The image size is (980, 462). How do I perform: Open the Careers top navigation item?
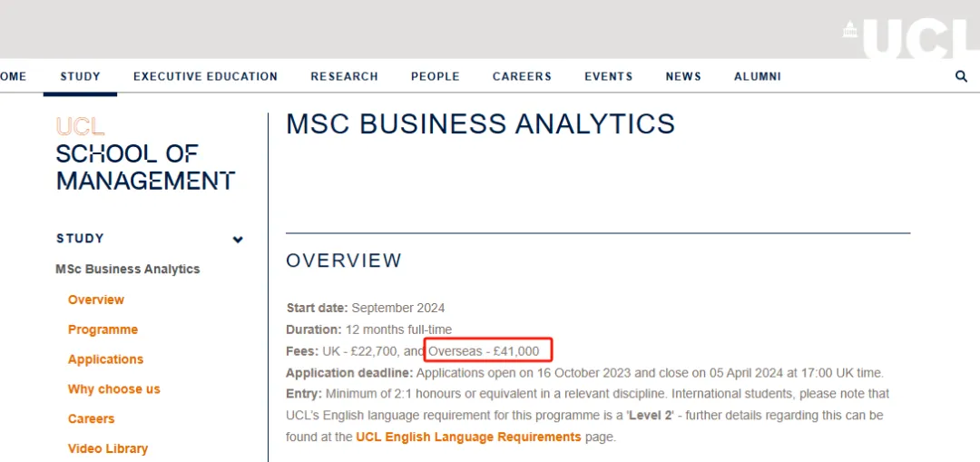(522, 76)
